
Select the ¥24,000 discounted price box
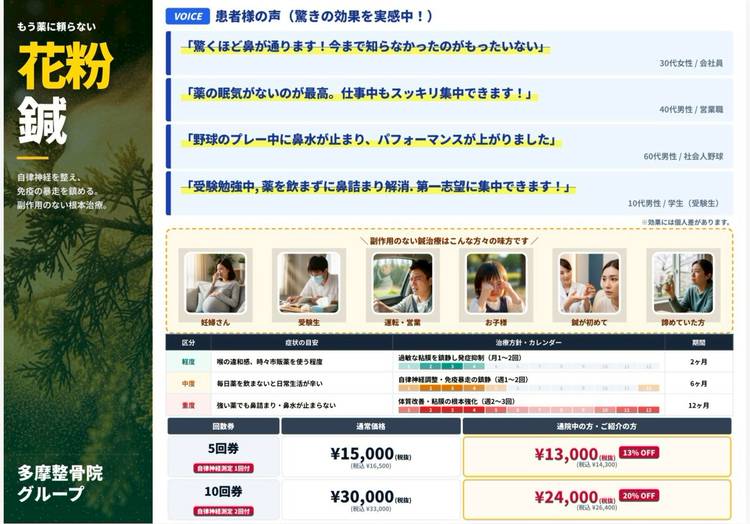click(596, 500)
